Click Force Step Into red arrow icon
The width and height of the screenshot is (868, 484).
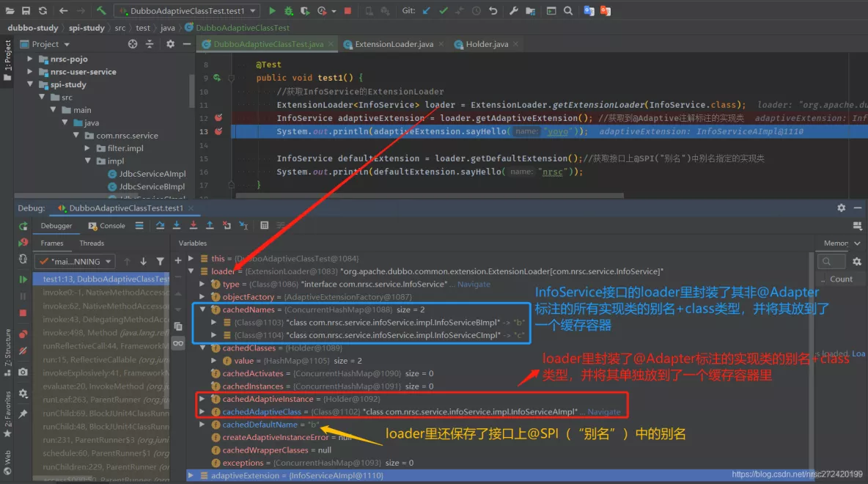194,225
